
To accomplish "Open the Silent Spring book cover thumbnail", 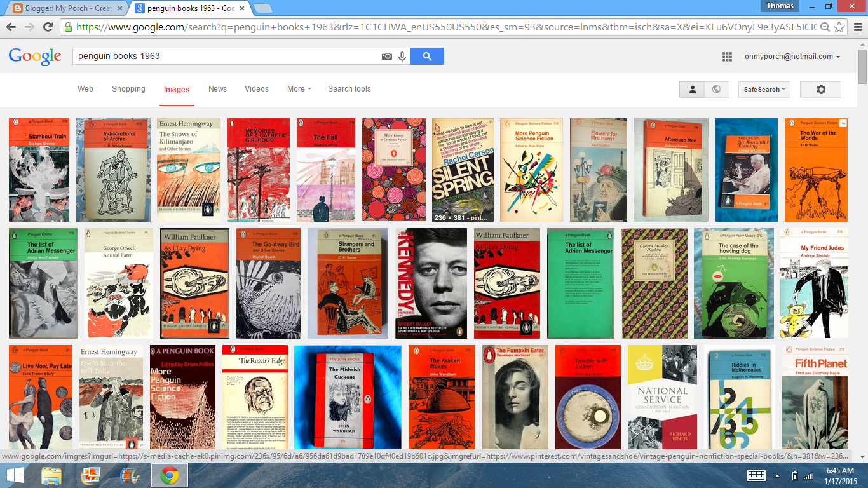I will tap(463, 170).
